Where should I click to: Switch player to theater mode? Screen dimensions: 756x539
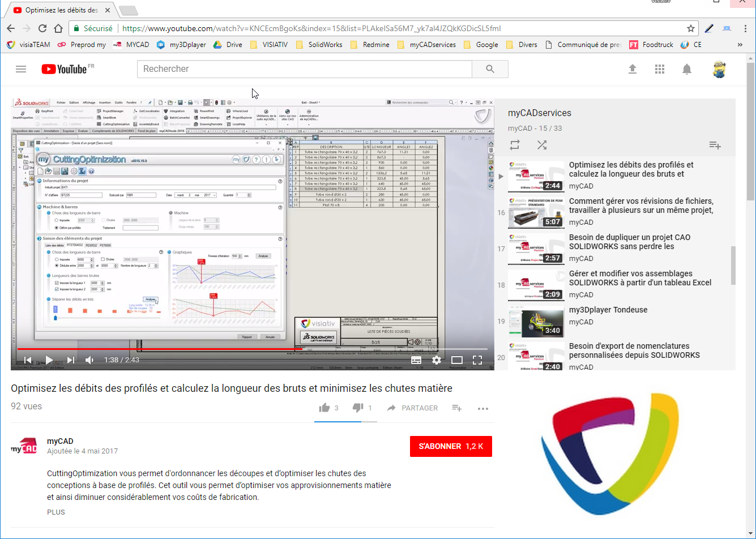point(457,360)
